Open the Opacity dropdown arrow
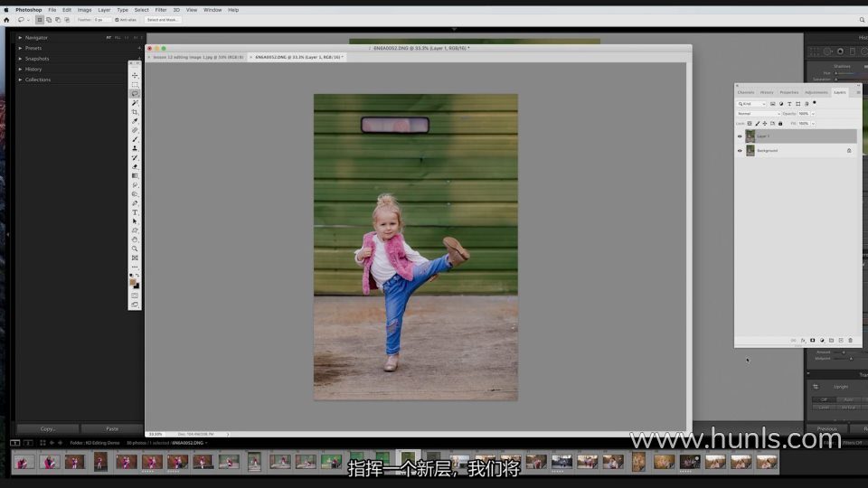The image size is (868, 488). coord(813,114)
